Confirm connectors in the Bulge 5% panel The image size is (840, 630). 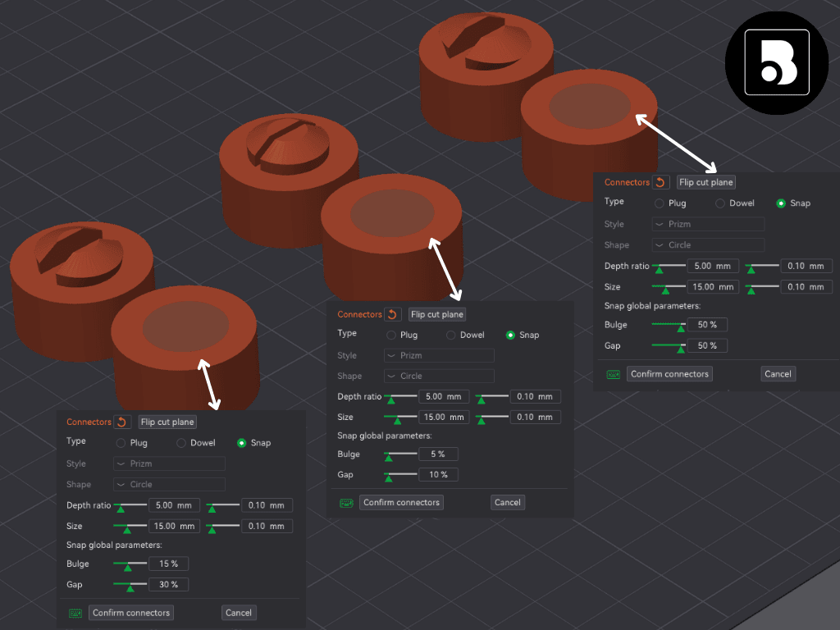coord(401,503)
